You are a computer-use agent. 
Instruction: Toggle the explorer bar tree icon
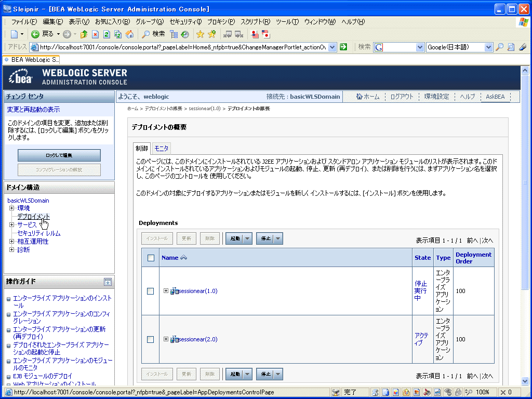174,34
